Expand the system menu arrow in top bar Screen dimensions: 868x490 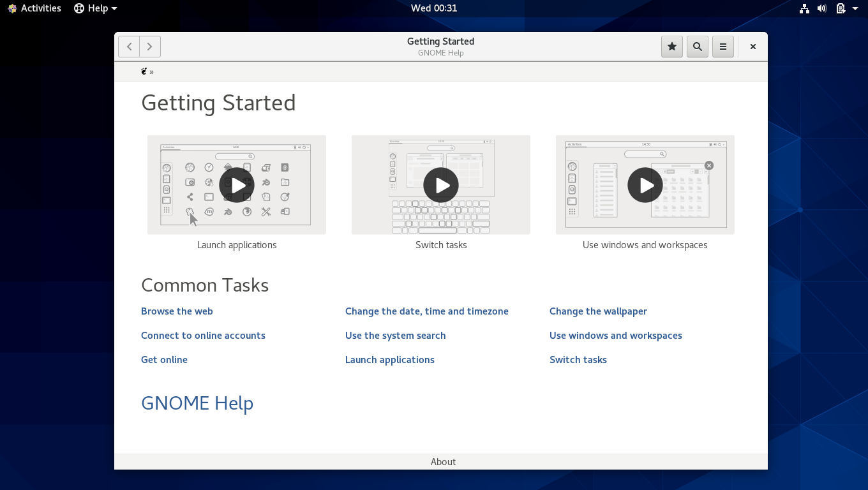(855, 8)
